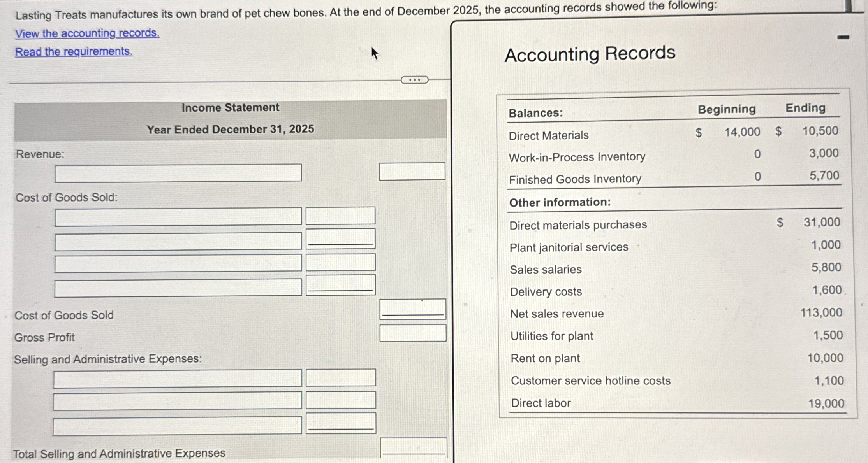Click third Cost of Goods Sold amount box
868x463 pixels.
coord(340,262)
